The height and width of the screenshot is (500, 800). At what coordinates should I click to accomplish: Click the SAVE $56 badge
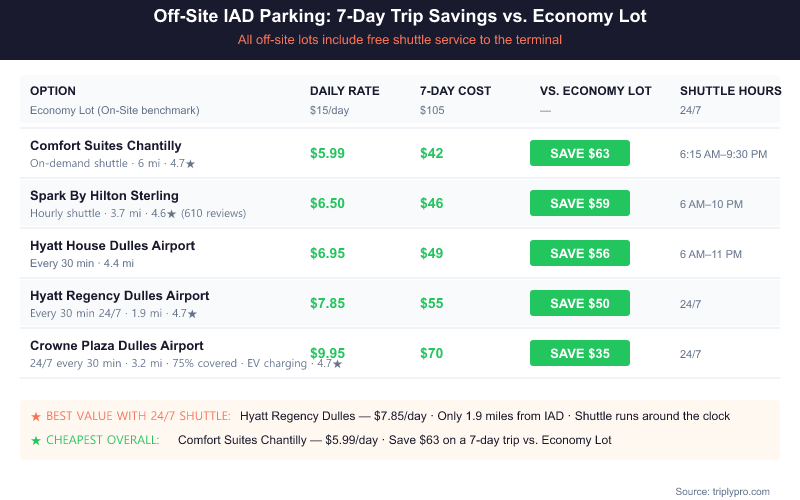point(580,253)
